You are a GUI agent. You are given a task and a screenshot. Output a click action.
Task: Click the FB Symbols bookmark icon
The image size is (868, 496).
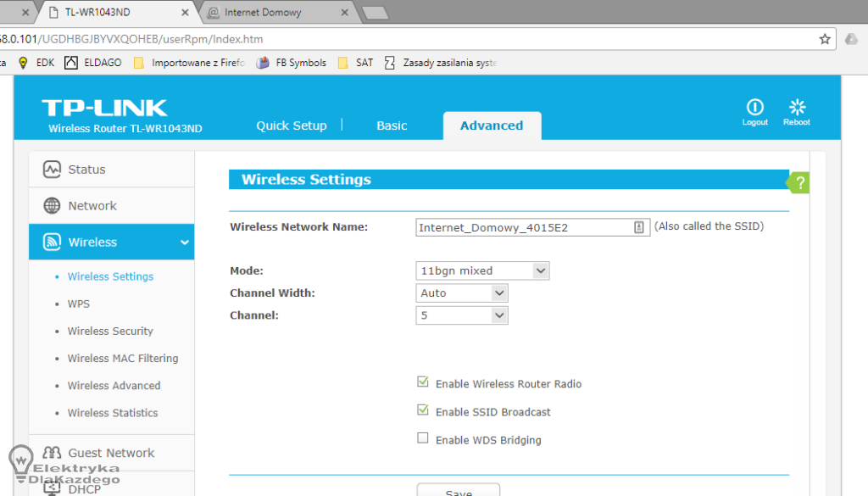(263, 63)
